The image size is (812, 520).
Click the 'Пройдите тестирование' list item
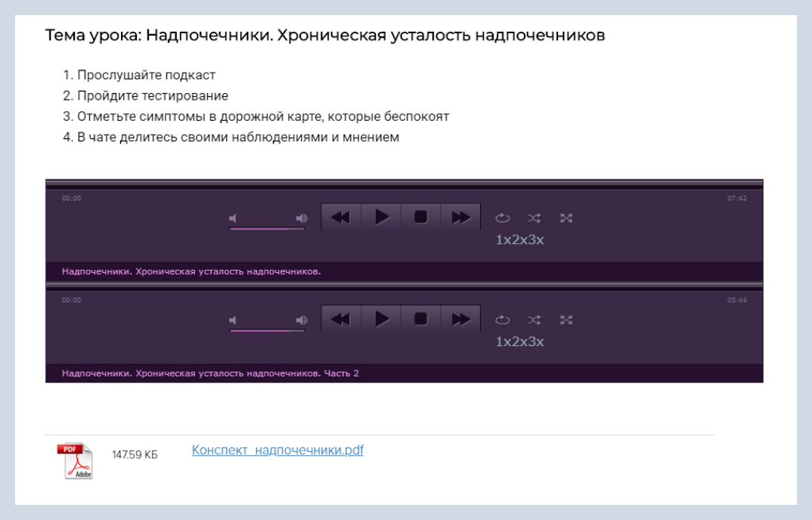coord(153,96)
